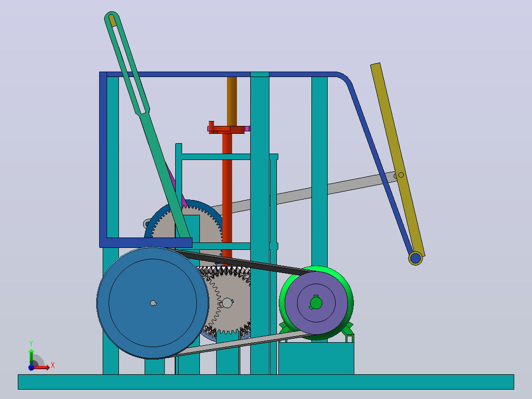Image resolution: width=532 pixels, height=399 pixels.
Task: Select the teal base plate
Action: (266, 382)
